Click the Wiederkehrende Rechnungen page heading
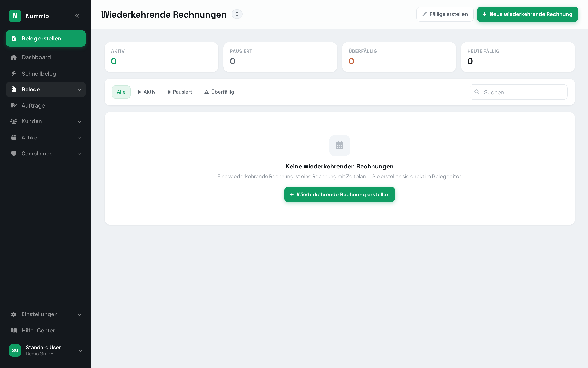Screen dimensions: 588x368 tap(164, 15)
